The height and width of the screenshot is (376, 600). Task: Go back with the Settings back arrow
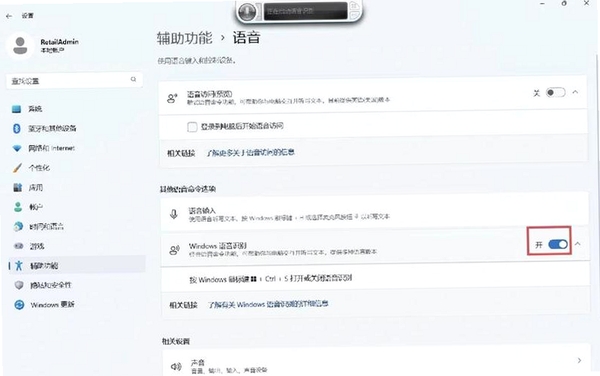(9, 16)
